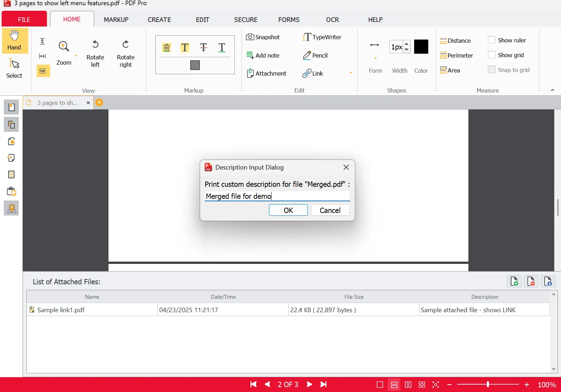
Task: Expand the line Form dropdown
Action: click(x=376, y=58)
